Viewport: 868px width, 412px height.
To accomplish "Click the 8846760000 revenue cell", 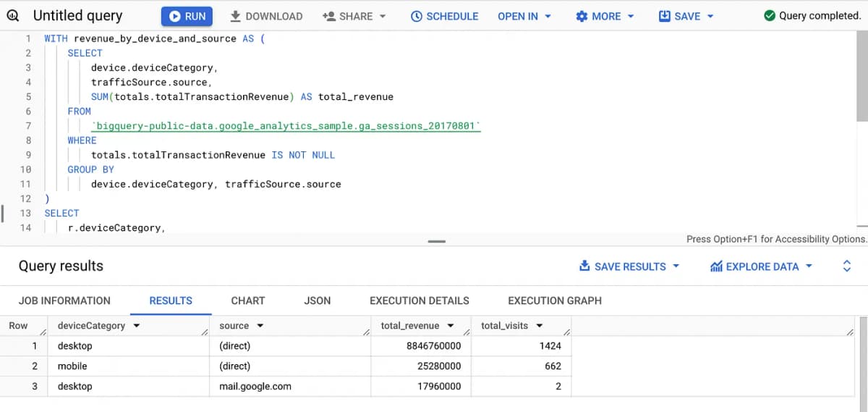I will point(421,346).
